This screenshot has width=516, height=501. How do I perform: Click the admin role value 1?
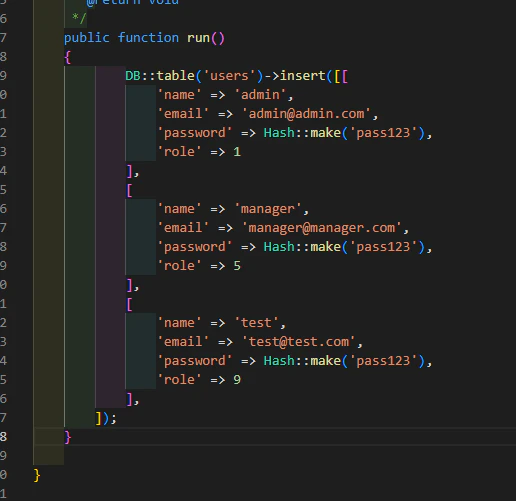(237, 152)
